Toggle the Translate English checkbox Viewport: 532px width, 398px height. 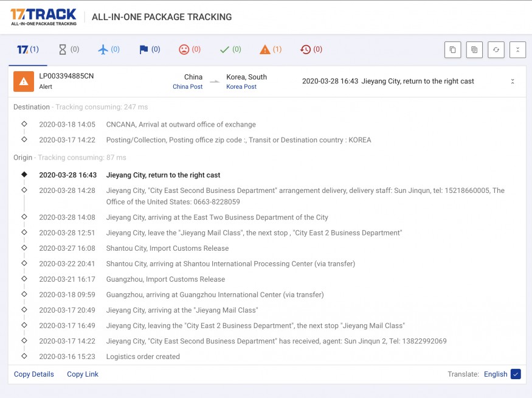coord(516,374)
